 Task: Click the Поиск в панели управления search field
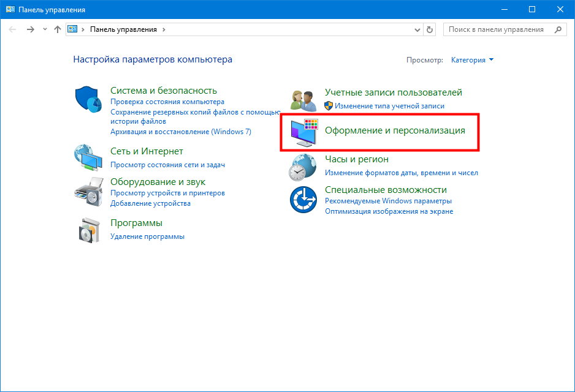(x=505, y=29)
